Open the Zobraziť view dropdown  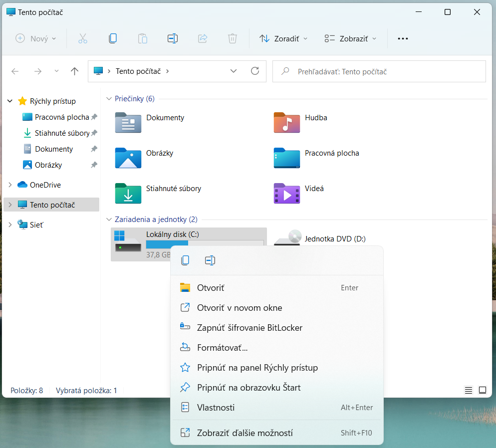click(350, 38)
